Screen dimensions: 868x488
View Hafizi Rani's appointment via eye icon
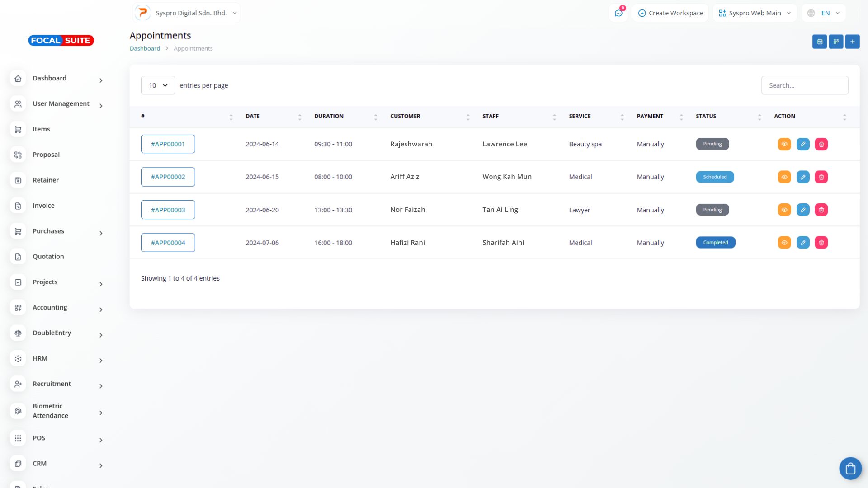click(784, 243)
